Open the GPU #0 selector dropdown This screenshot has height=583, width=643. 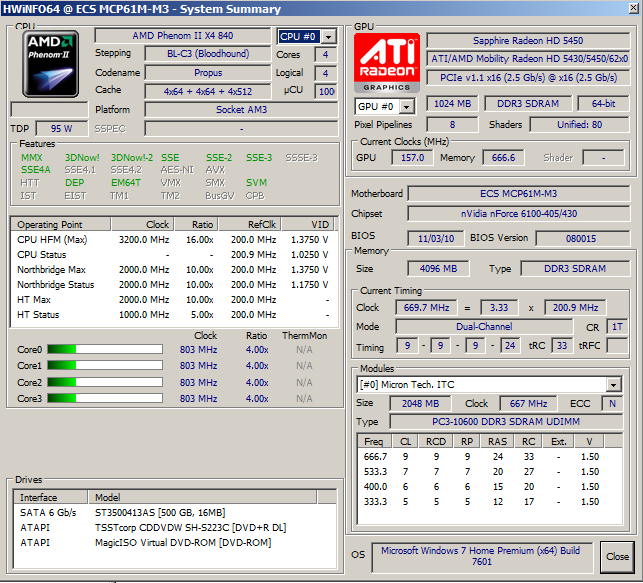coord(406,107)
